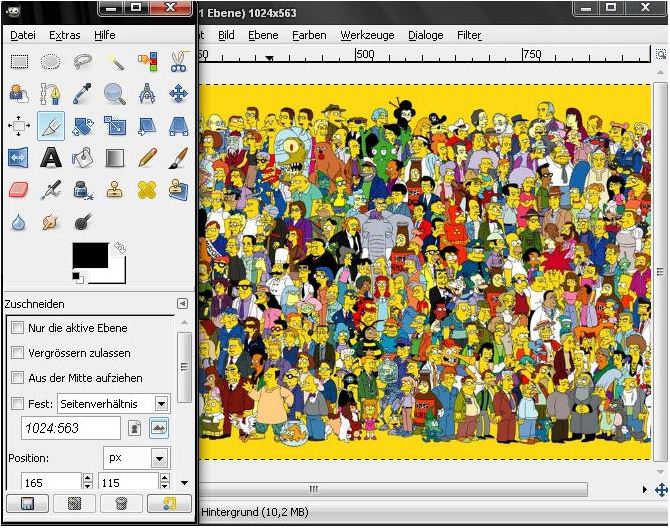Swap foreground and background colors
The image size is (670, 528).
coord(120,248)
